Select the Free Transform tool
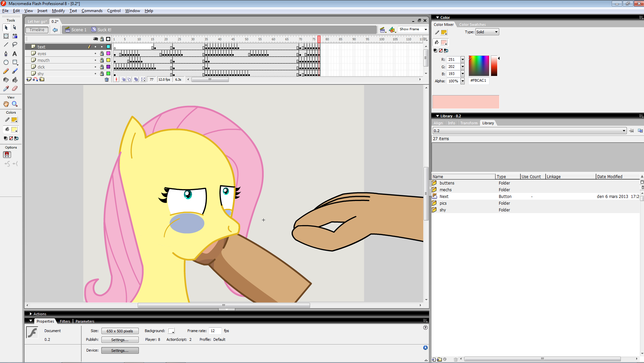Viewport: 644px width, 363px height. (x=6, y=36)
